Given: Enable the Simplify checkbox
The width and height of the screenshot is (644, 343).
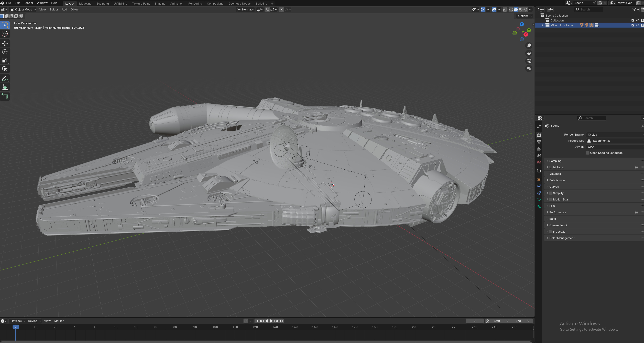Looking at the screenshot, I should coord(551,193).
